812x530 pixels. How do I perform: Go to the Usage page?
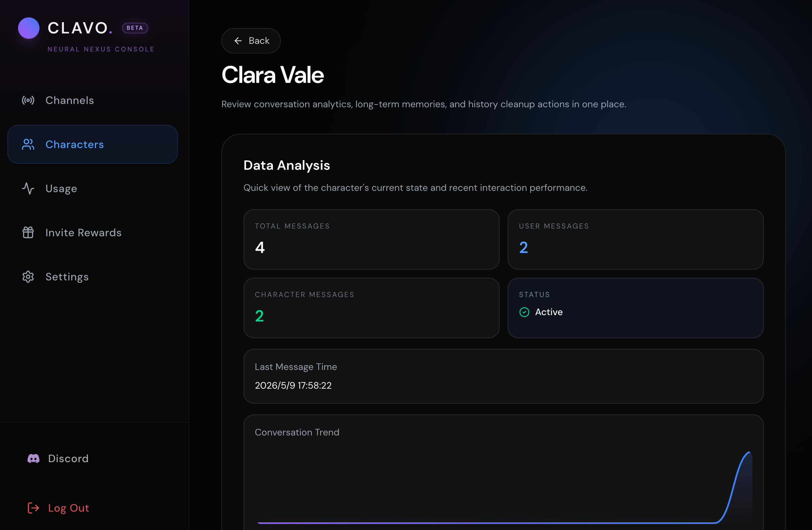coord(92,188)
